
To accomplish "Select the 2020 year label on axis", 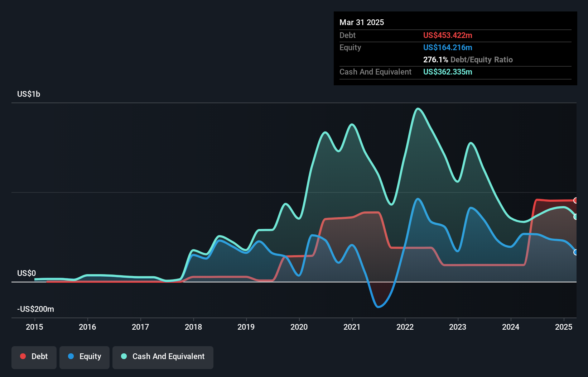I will point(299,327).
